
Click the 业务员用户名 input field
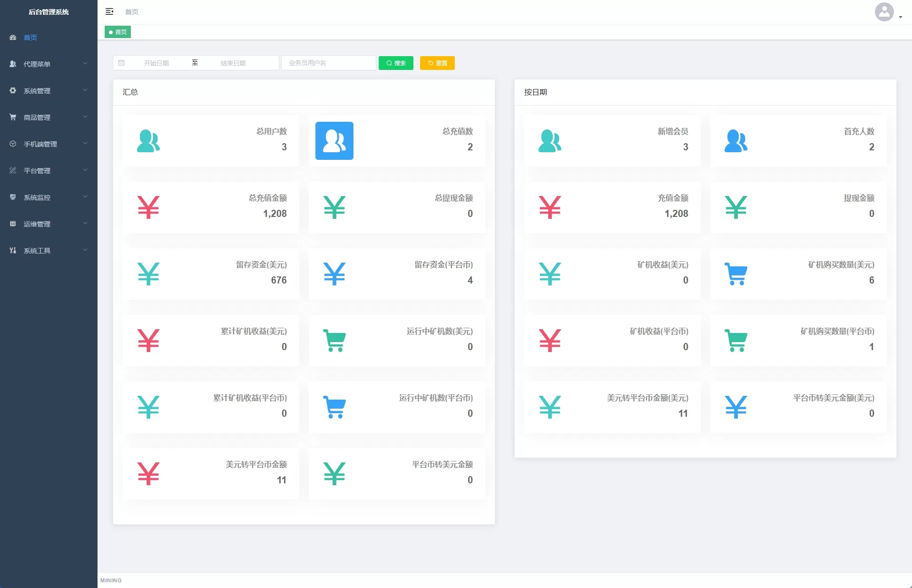click(x=328, y=63)
